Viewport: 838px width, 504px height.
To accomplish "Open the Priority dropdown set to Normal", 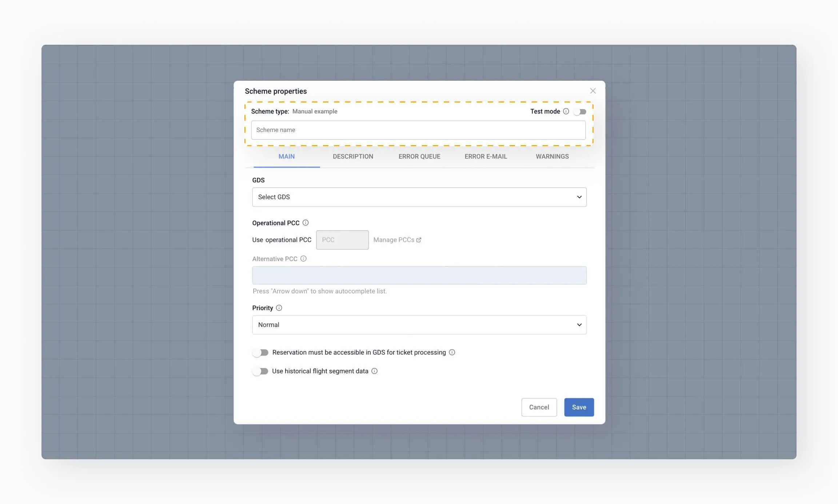I will [x=419, y=325].
